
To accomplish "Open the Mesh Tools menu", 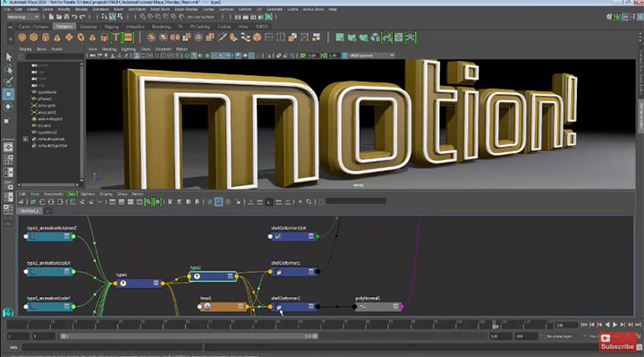I will coord(160,9).
